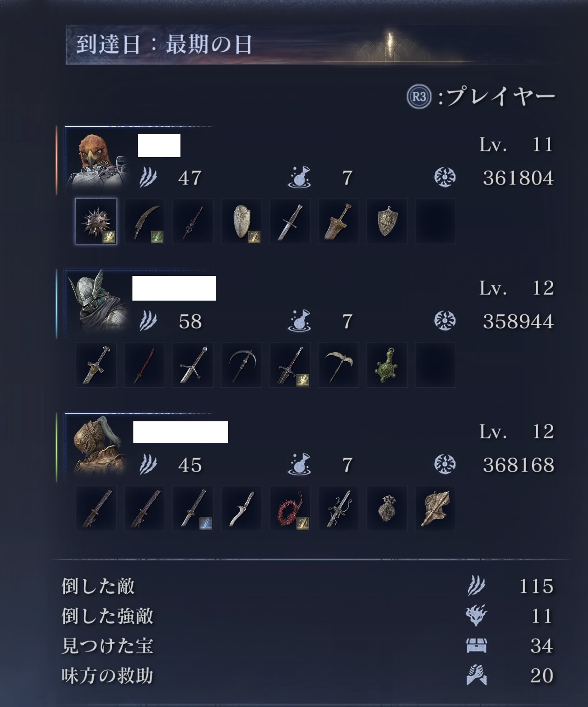Click the golden fist gauntlet weapon icon

(x=436, y=508)
